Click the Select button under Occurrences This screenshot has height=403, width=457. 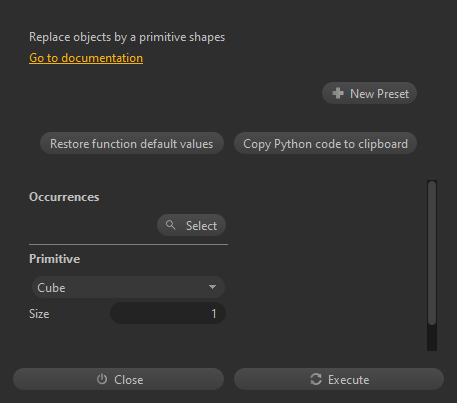[191, 225]
